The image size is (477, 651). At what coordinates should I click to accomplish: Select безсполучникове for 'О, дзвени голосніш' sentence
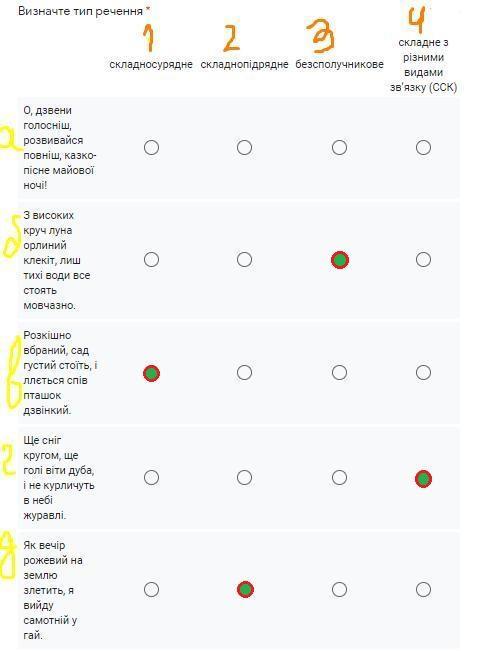(x=339, y=147)
